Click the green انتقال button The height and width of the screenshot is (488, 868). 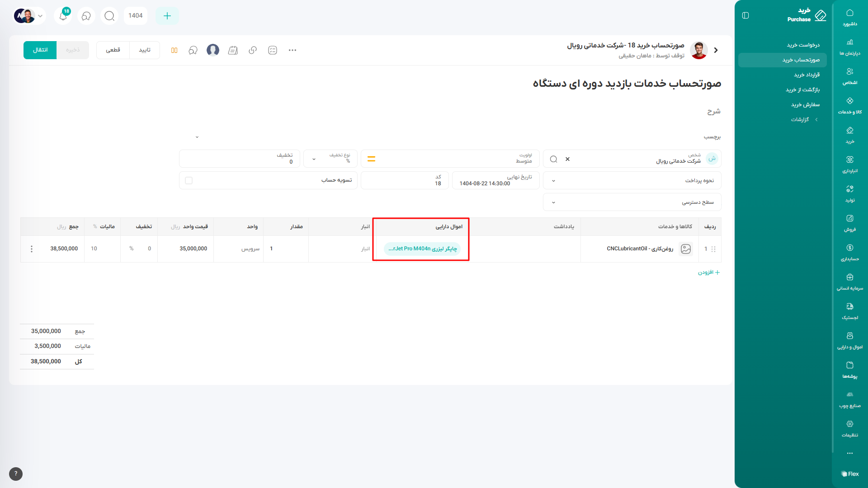(40, 50)
